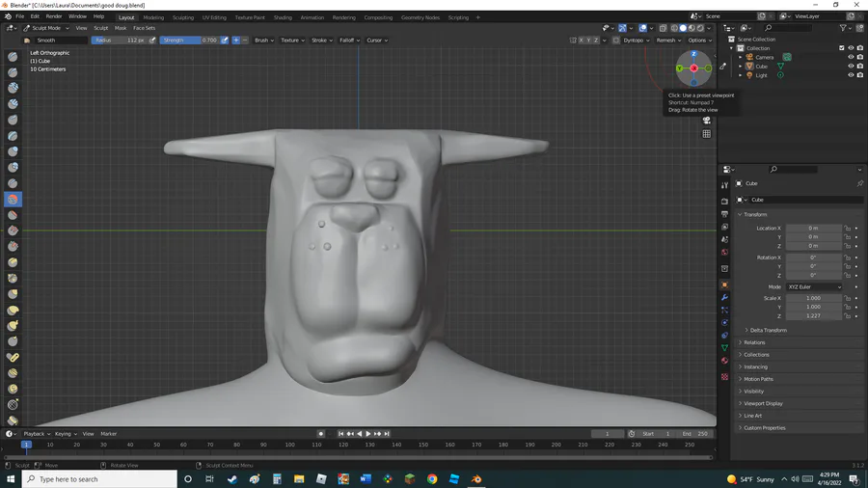Click the camera view icon in viewport
The image size is (868, 488).
(x=707, y=121)
